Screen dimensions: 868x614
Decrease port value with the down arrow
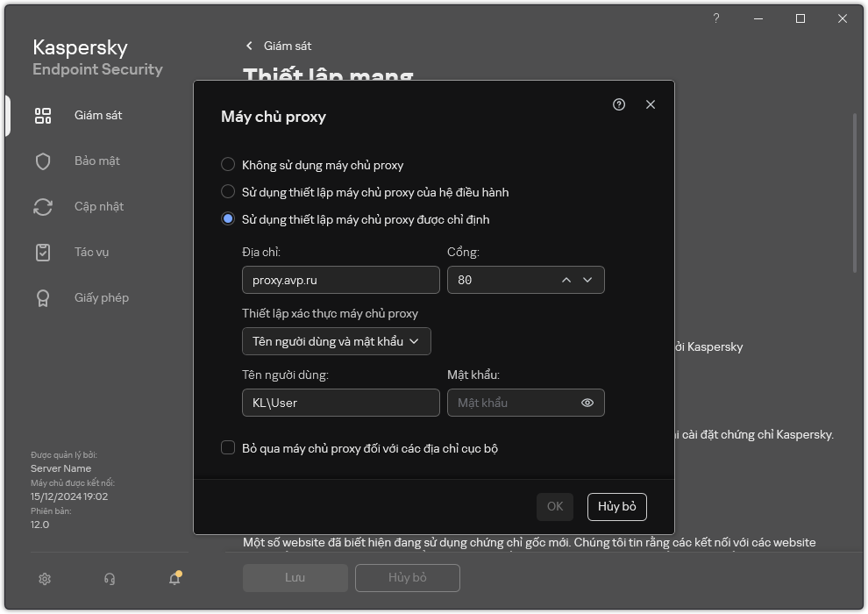point(587,280)
